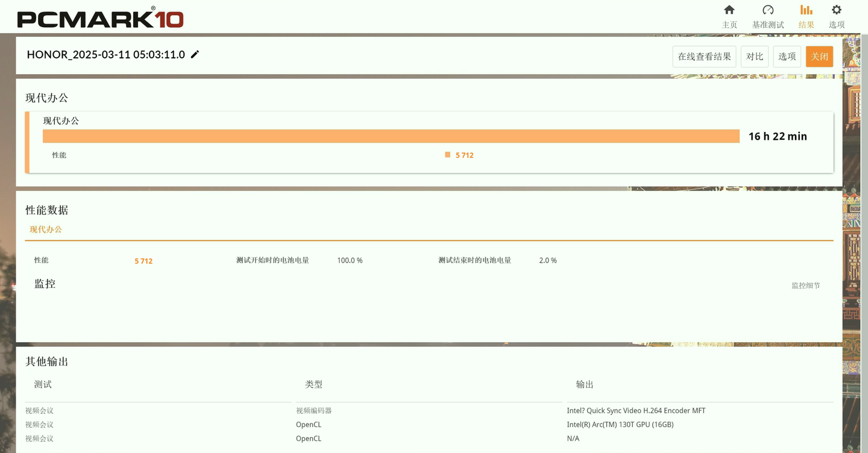Click the HONOR_2025-03-11 05:03:11.0 title
This screenshot has width=868, height=453.
(106, 54)
